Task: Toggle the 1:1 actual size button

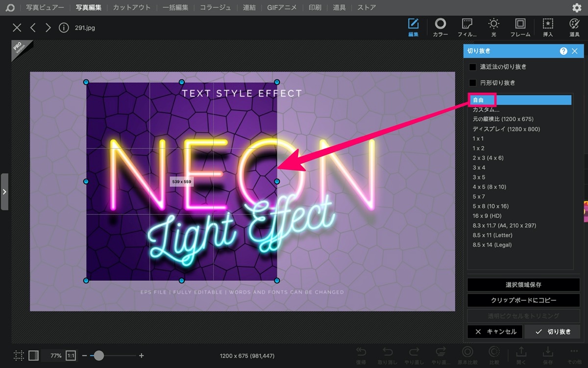Action: point(71,355)
